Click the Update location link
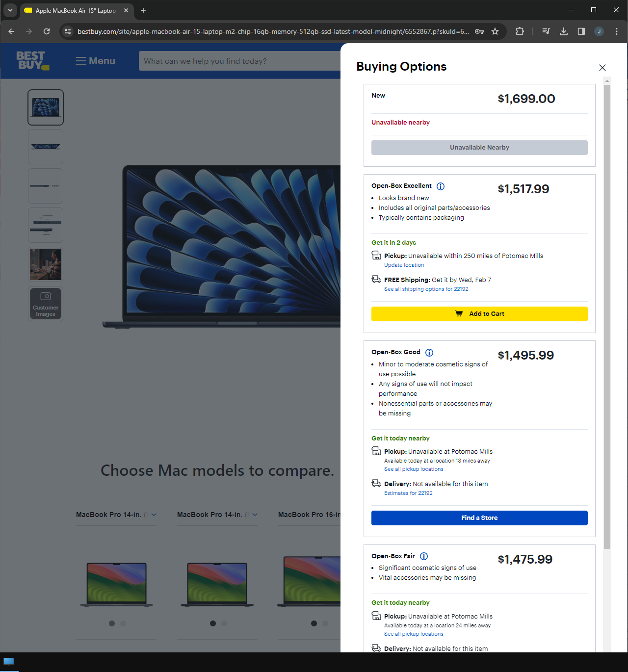The height and width of the screenshot is (672, 628). 404,265
